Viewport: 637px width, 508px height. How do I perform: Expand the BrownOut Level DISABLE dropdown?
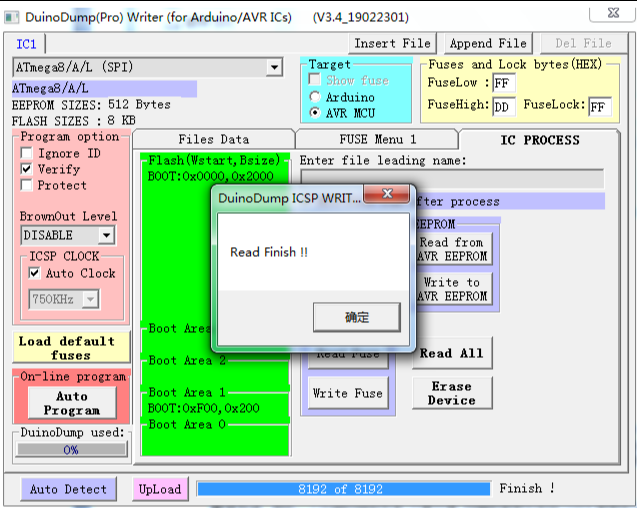point(106,235)
